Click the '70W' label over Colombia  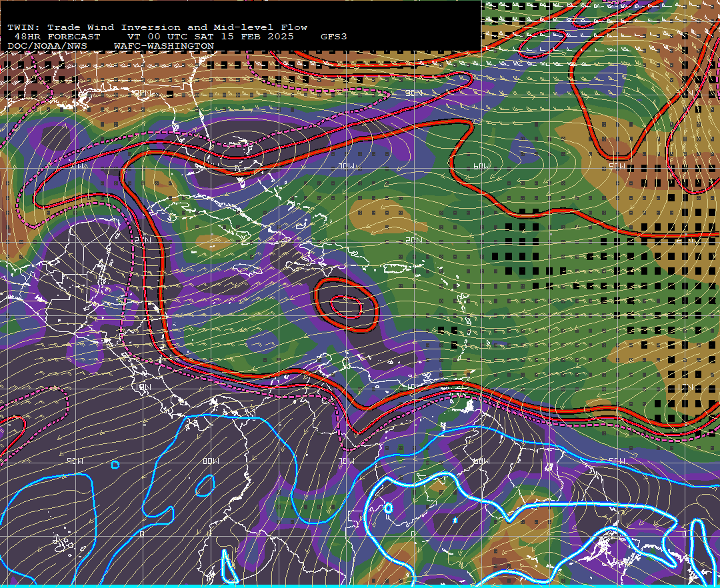(x=347, y=461)
